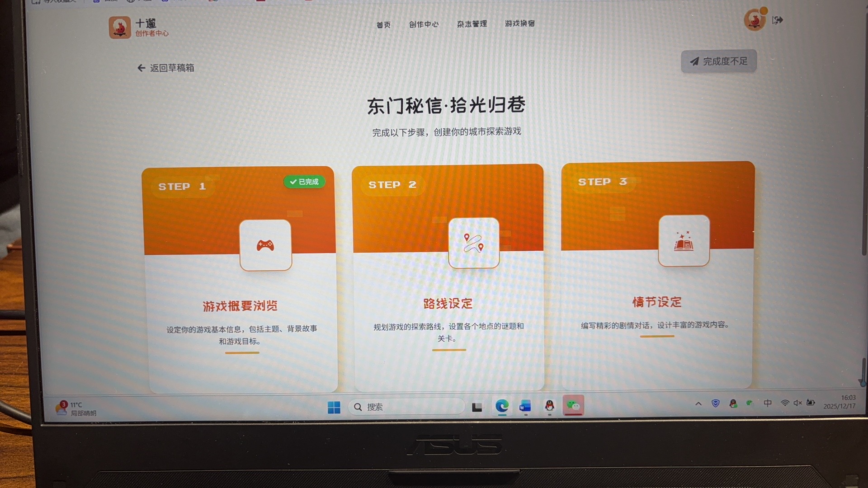Click the game controller icon in Step 1
This screenshot has height=488, width=868.
(265, 245)
